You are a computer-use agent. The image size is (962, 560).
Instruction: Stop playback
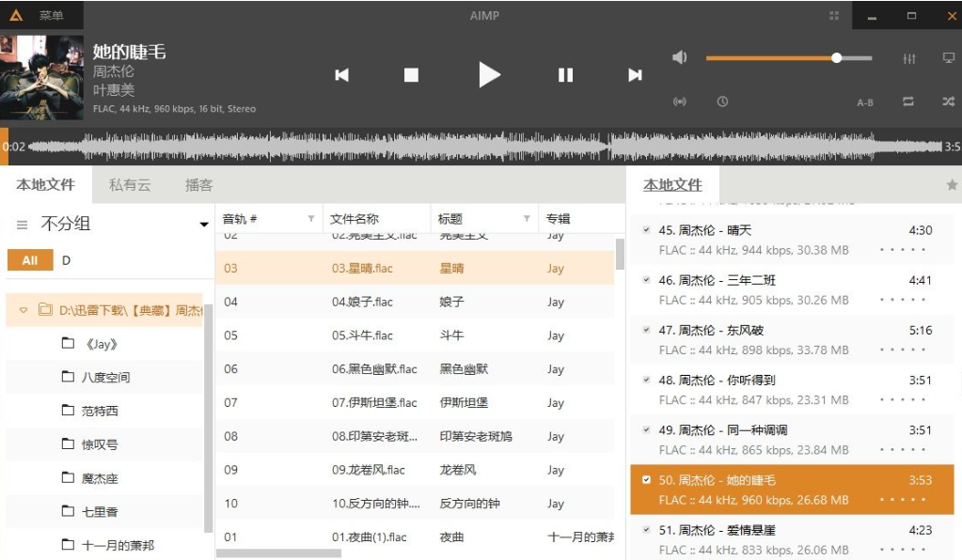(411, 75)
